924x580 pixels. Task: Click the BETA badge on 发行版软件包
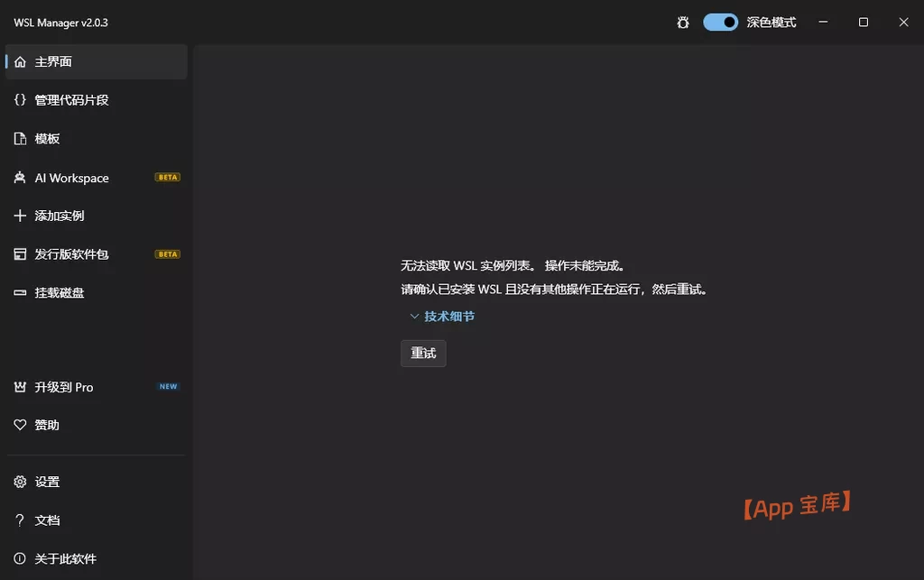coord(167,254)
